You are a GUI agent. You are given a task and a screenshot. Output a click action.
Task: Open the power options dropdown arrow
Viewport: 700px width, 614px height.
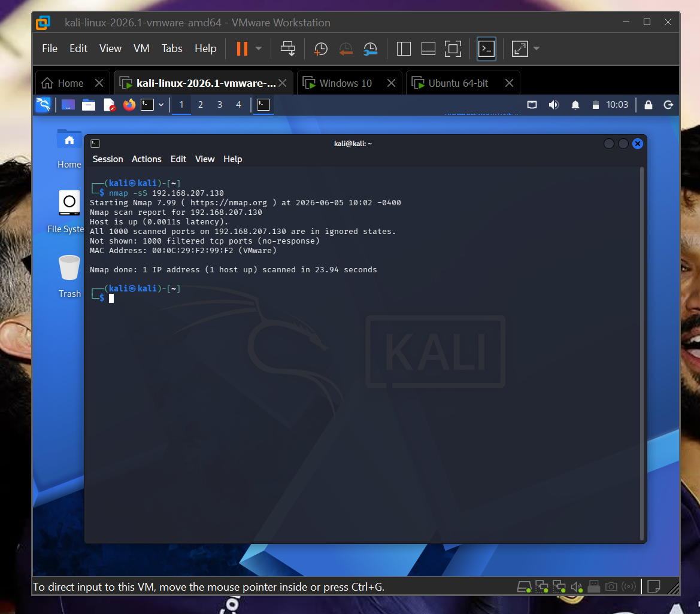[x=259, y=48]
